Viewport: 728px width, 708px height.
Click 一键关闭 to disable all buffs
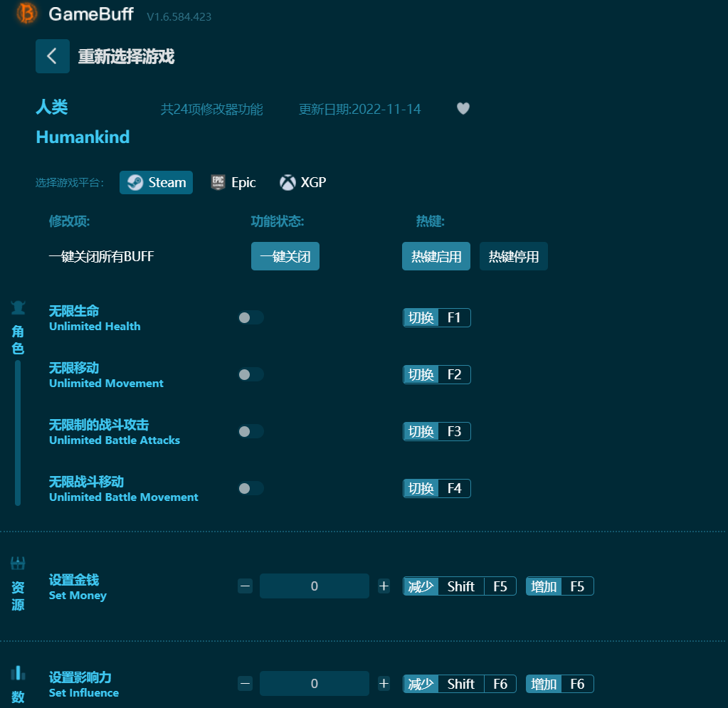[285, 256]
